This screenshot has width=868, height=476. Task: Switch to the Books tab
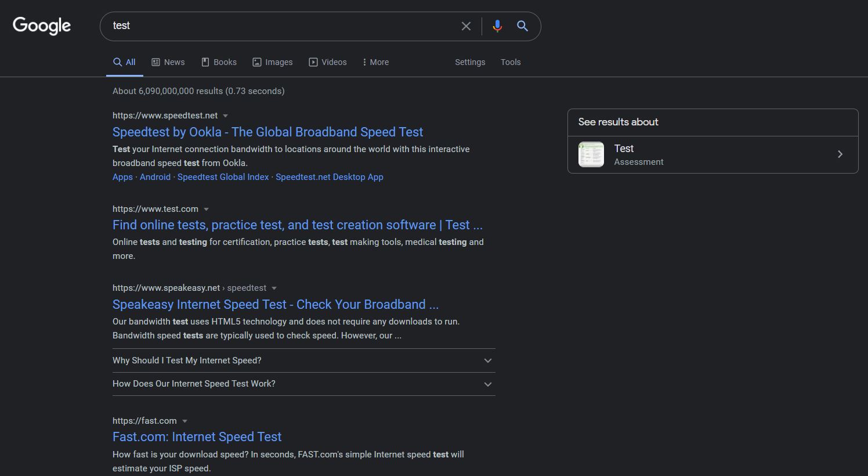click(x=219, y=62)
